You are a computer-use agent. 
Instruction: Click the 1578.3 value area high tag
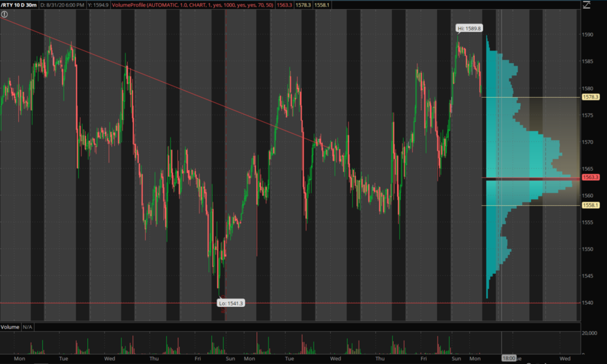click(x=590, y=97)
